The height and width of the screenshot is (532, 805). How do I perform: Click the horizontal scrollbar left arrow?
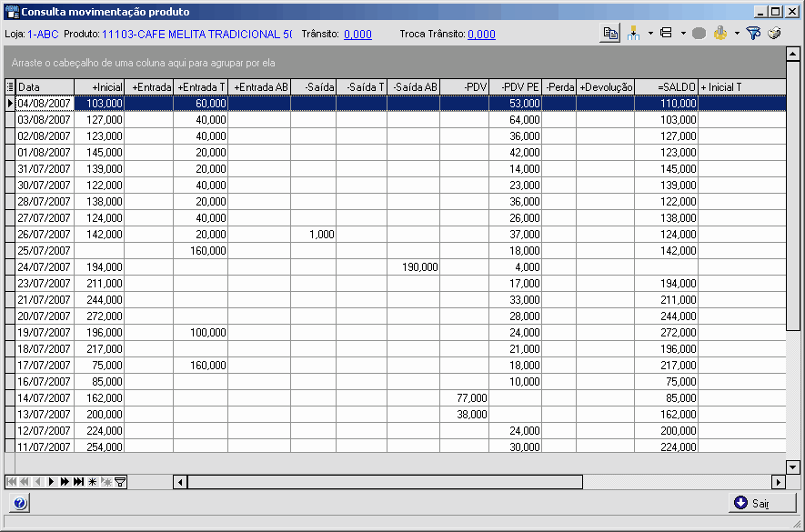click(x=180, y=482)
